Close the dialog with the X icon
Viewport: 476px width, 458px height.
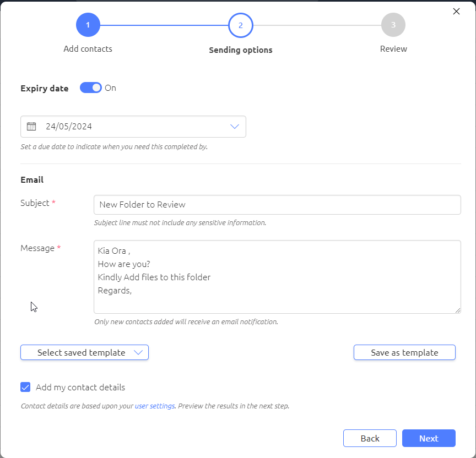point(456,11)
